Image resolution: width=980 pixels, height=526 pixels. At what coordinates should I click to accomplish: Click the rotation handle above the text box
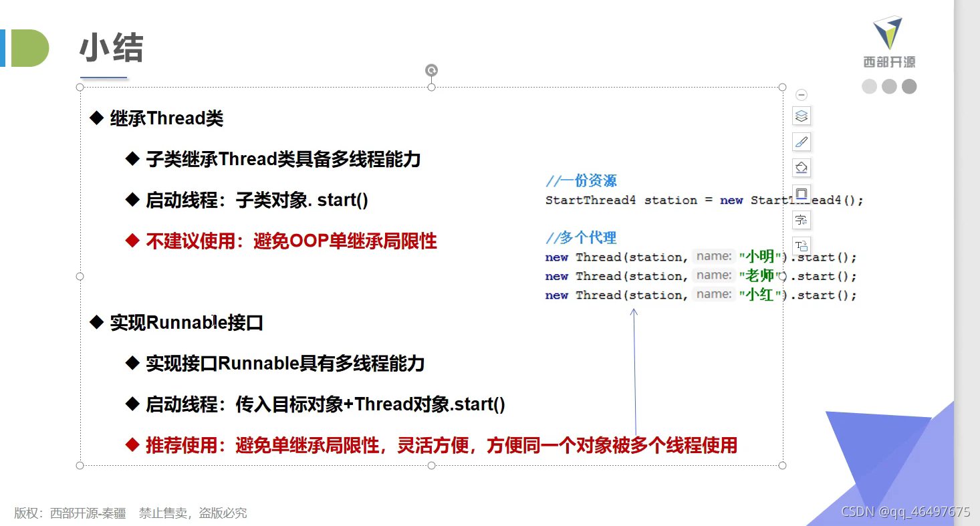432,70
